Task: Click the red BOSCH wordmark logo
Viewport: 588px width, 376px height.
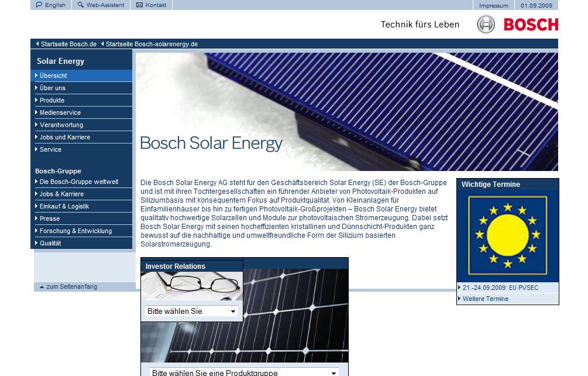Action: click(x=530, y=25)
